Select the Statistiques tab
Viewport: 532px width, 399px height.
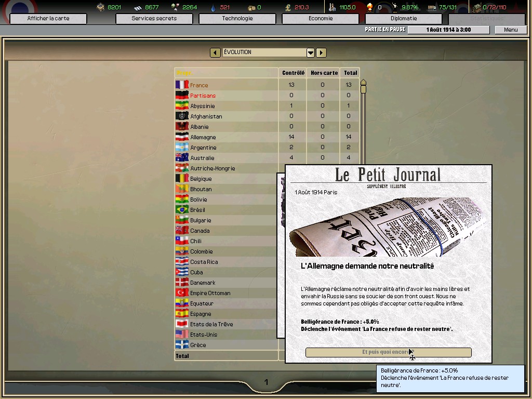pos(487,18)
